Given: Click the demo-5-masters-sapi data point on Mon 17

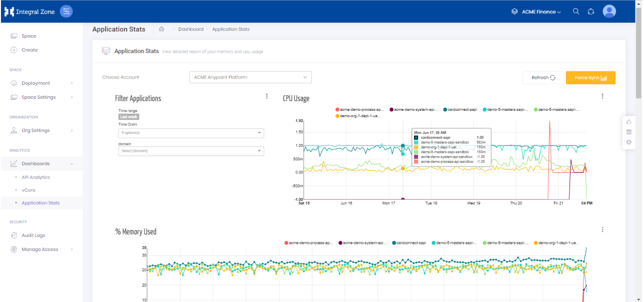Looking at the screenshot, I should 403,154.
